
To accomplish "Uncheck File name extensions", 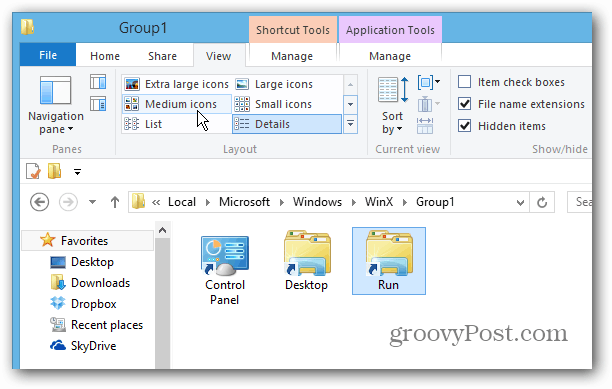I will tap(464, 104).
